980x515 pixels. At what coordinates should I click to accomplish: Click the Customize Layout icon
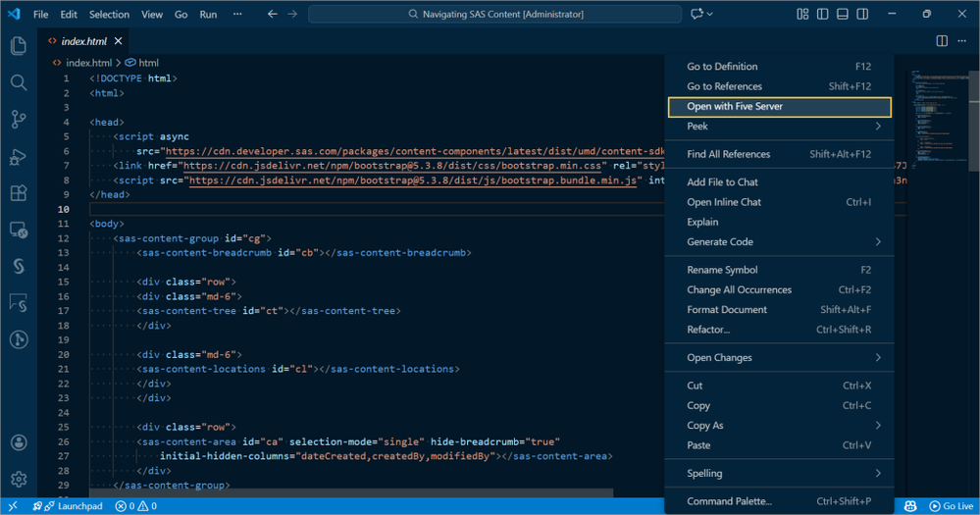tap(802, 14)
